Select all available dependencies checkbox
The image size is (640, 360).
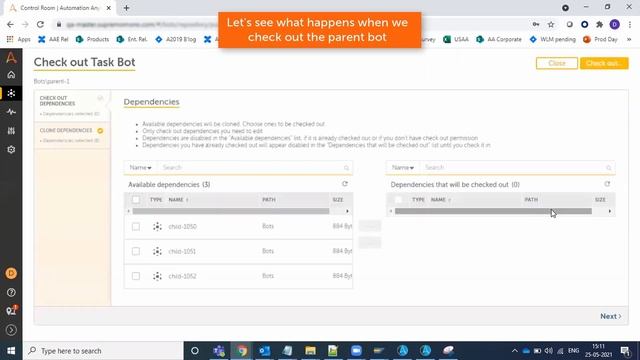pos(136,200)
